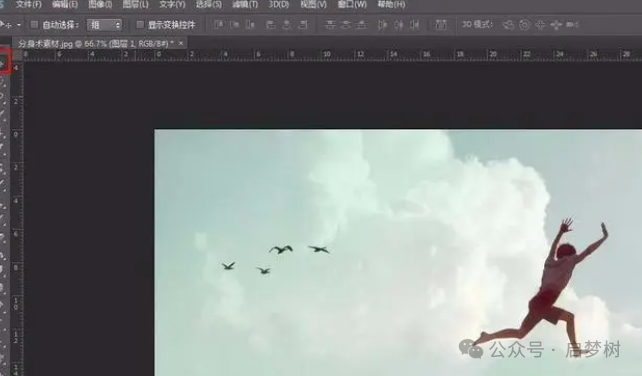The height and width of the screenshot is (376, 642).
Task: Open the 帮助(H) menu
Action: pyautogui.click(x=391, y=5)
